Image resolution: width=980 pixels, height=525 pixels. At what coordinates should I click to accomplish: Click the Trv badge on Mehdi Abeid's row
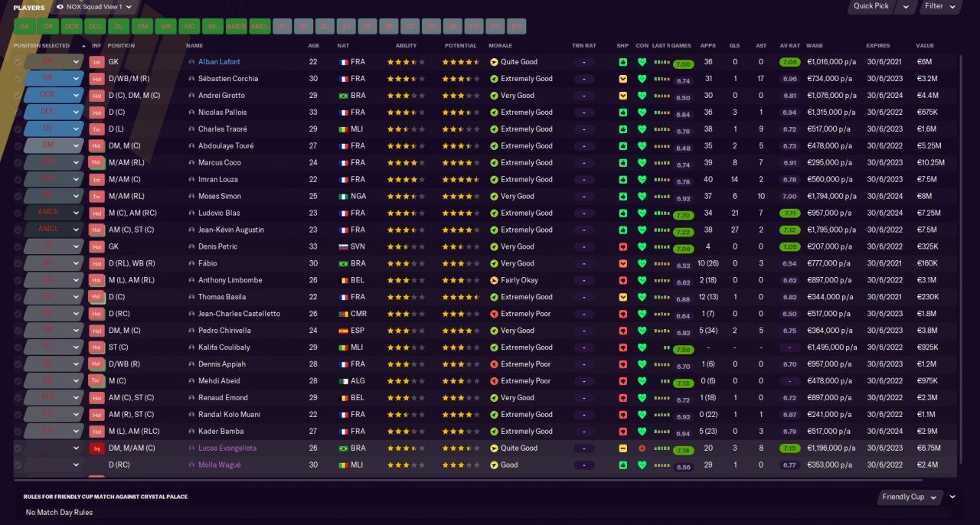[x=96, y=381]
